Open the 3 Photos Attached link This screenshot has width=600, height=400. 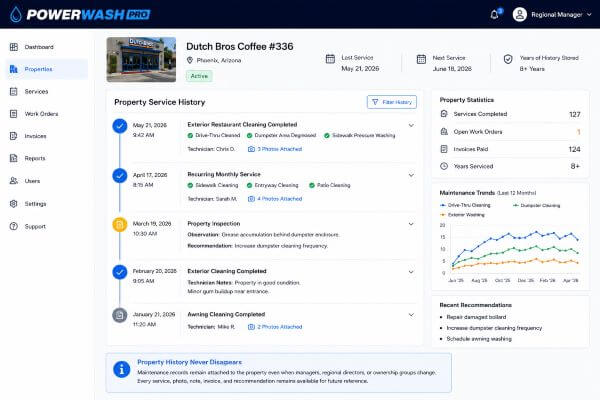coord(275,149)
